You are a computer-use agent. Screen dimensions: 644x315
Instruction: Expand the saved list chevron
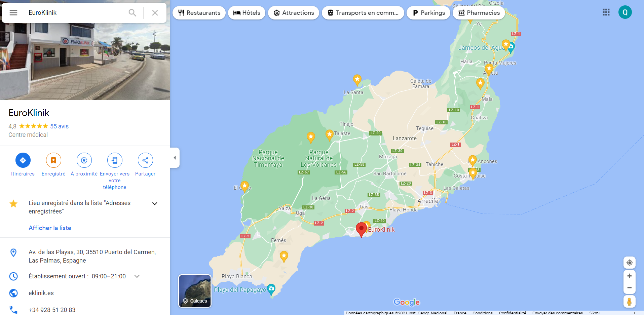[x=155, y=203]
